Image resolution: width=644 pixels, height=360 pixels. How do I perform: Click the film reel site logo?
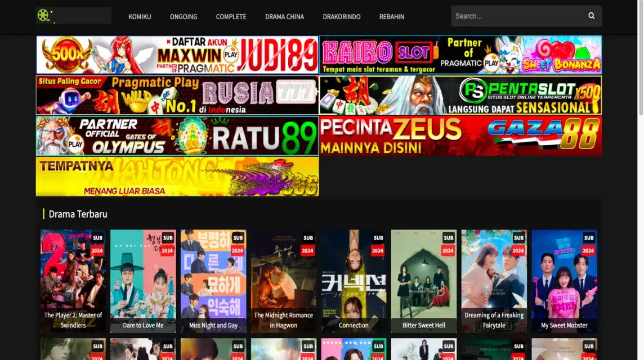pos(44,16)
